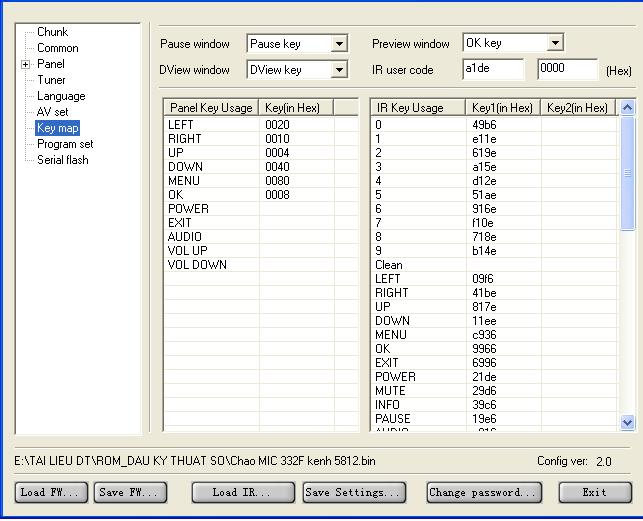
Task: Select Panel in the tree
Action: point(51,64)
